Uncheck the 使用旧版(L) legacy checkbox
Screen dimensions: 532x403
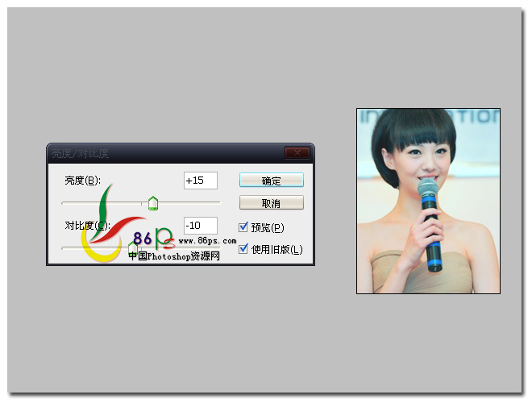click(243, 249)
